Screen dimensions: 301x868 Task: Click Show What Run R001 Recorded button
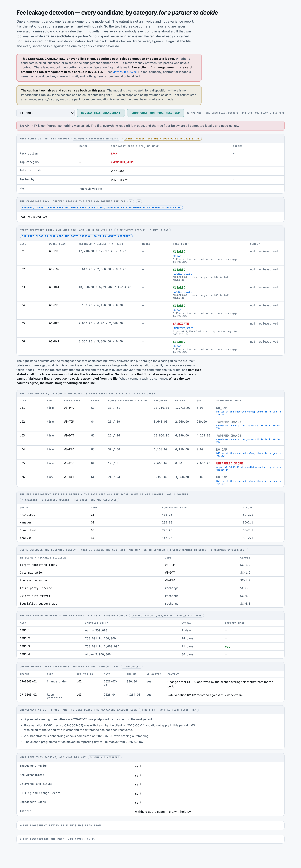(x=155, y=113)
